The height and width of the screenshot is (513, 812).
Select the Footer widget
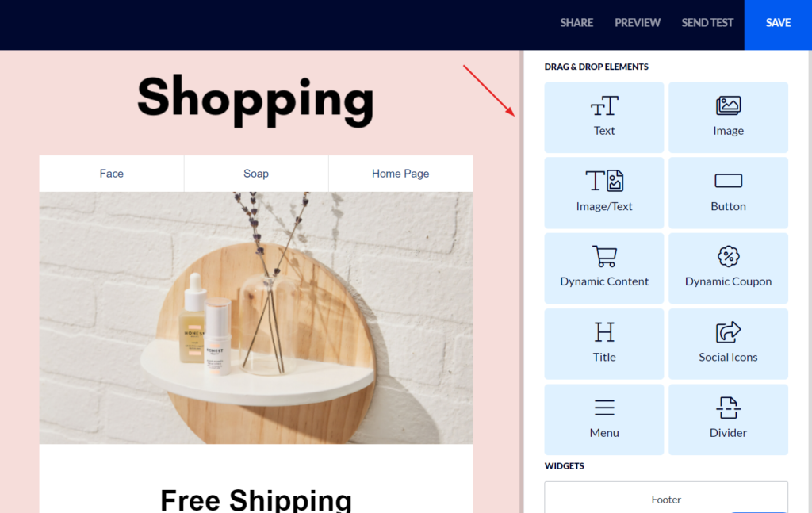tap(666, 498)
